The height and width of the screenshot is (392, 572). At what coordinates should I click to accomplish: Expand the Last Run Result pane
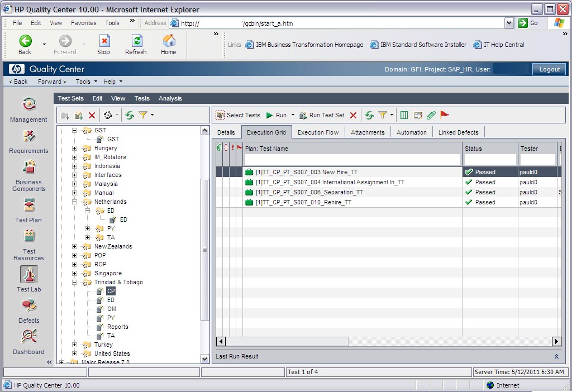[557, 357]
